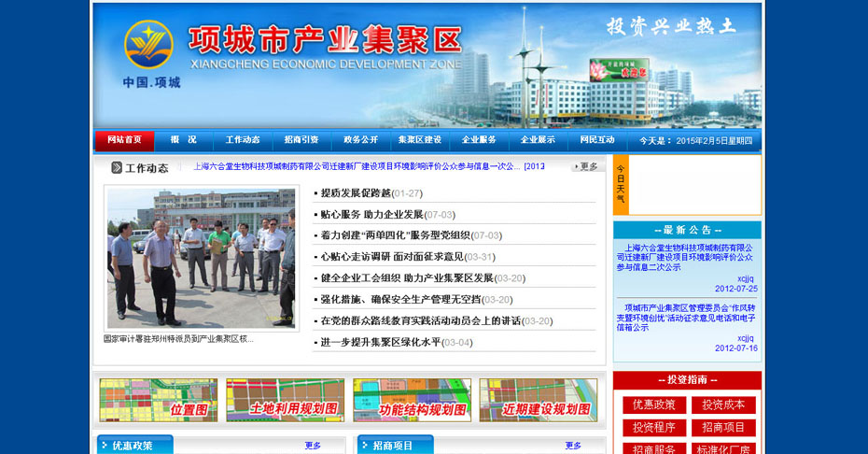This screenshot has width=868, height=454.
Task: Click the red 招商项目 button in 投资指南
Action: [723, 428]
